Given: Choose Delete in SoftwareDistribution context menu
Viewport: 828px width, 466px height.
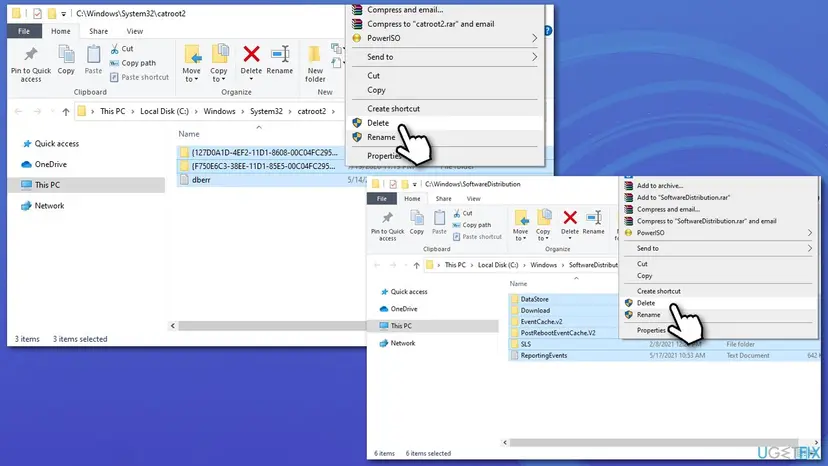Looking at the screenshot, I should (719, 303).
